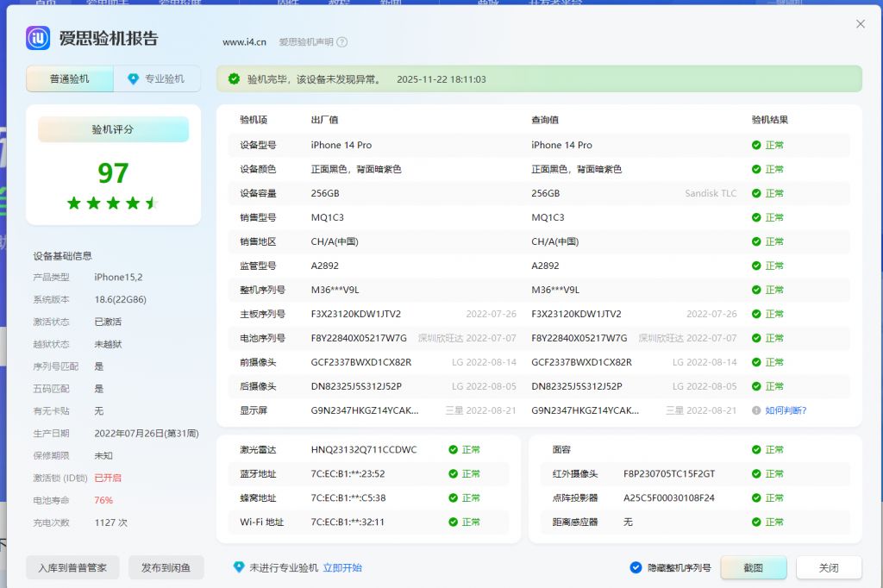
Task: Click the 入库到普普管家 button
Action: pyautogui.click(x=72, y=567)
